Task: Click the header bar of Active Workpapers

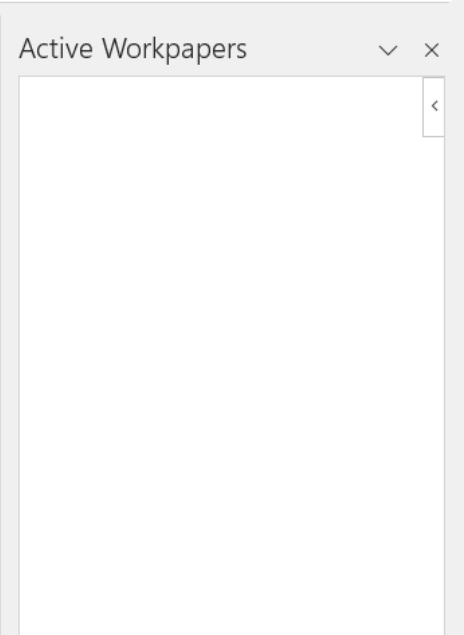Action: click(x=231, y=49)
